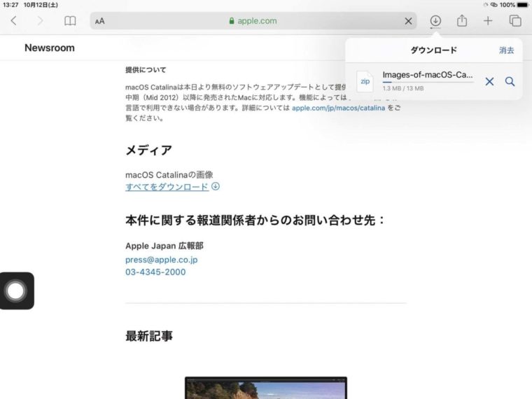Clear downloads list with 消去
Viewport: 532px width, 399px height.
pyautogui.click(x=506, y=50)
